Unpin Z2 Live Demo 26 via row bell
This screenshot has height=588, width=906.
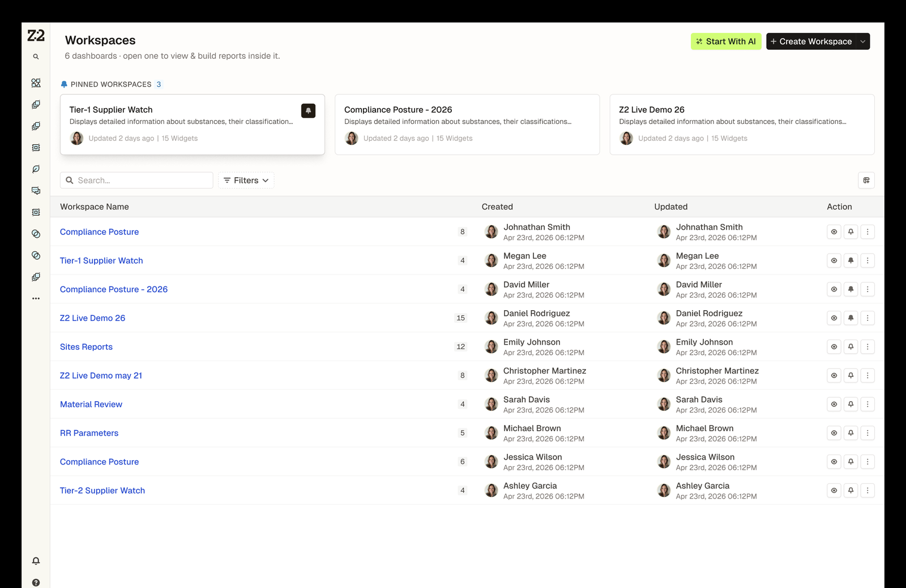(851, 318)
